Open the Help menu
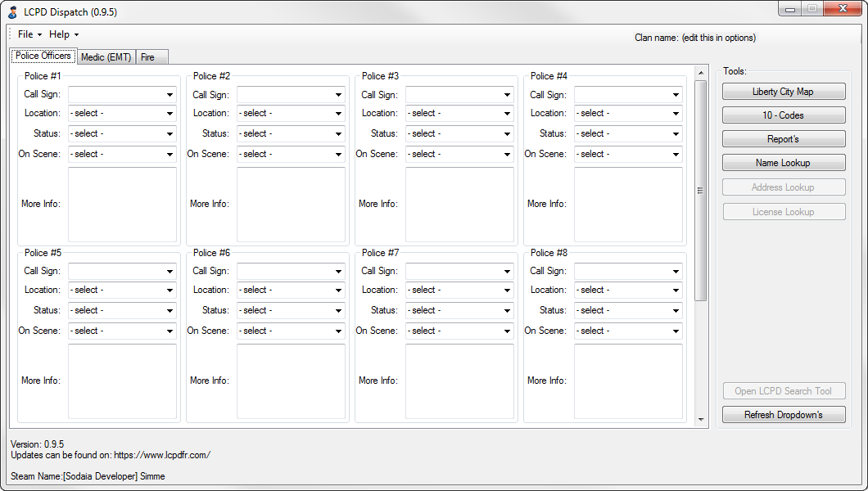Viewport: 868px width, 491px height. pyautogui.click(x=64, y=34)
